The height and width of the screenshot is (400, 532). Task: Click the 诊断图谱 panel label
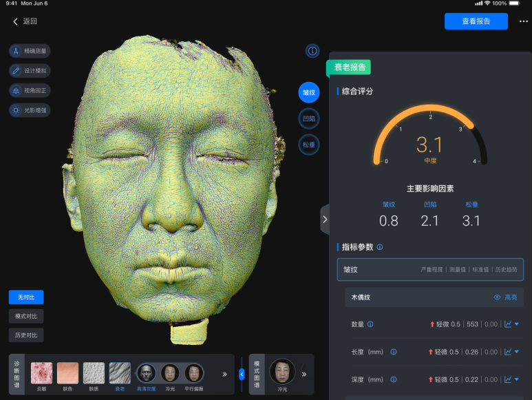coord(17,375)
